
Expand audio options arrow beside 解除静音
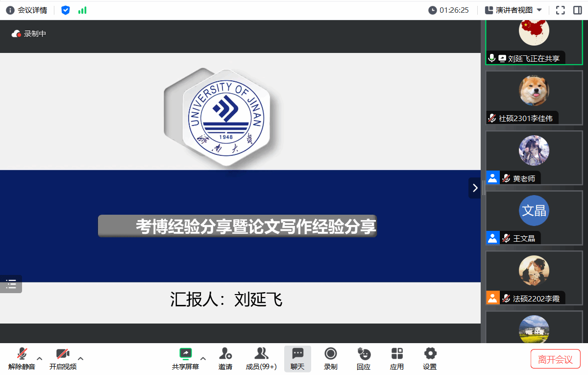pos(40,358)
